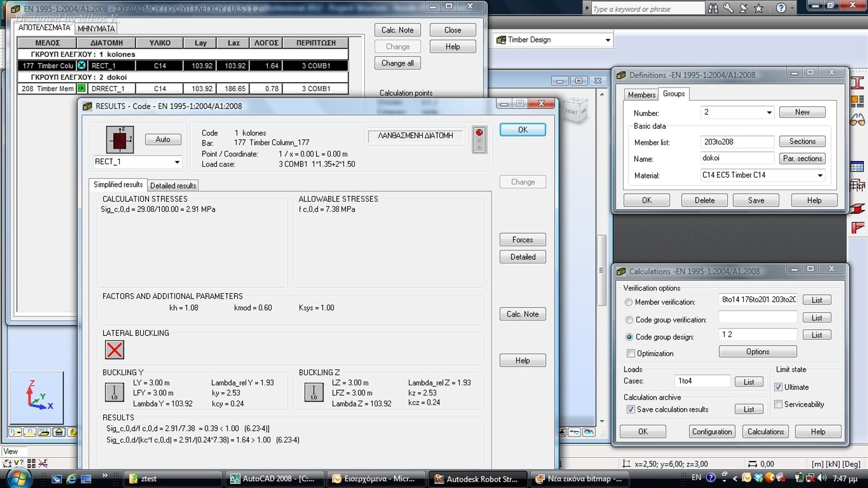
Task: Enable the Optimization checkbox
Action: tap(630, 354)
